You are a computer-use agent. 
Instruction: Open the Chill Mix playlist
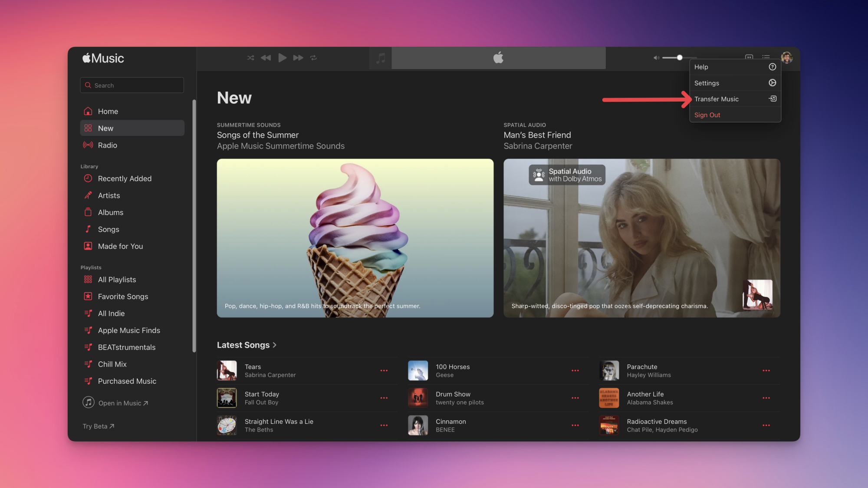coord(132,364)
